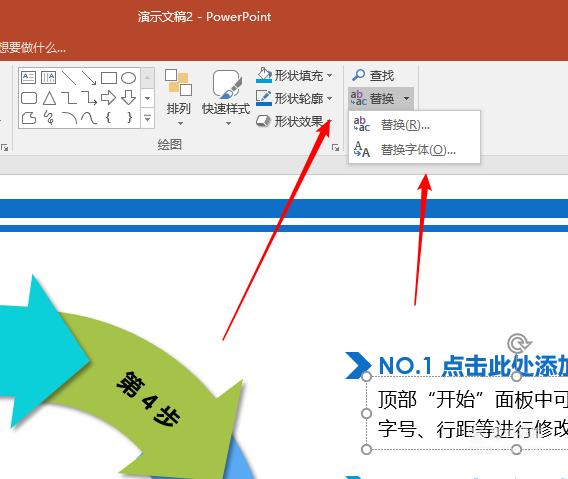Click the blue chevron bullet beside NO.1

[358, 365]
